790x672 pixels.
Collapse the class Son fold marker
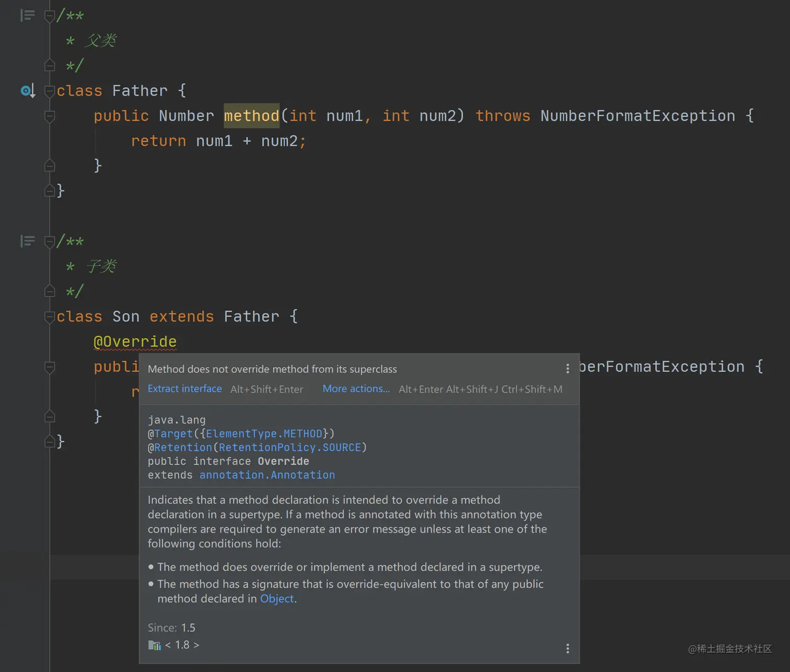[50, 317]
